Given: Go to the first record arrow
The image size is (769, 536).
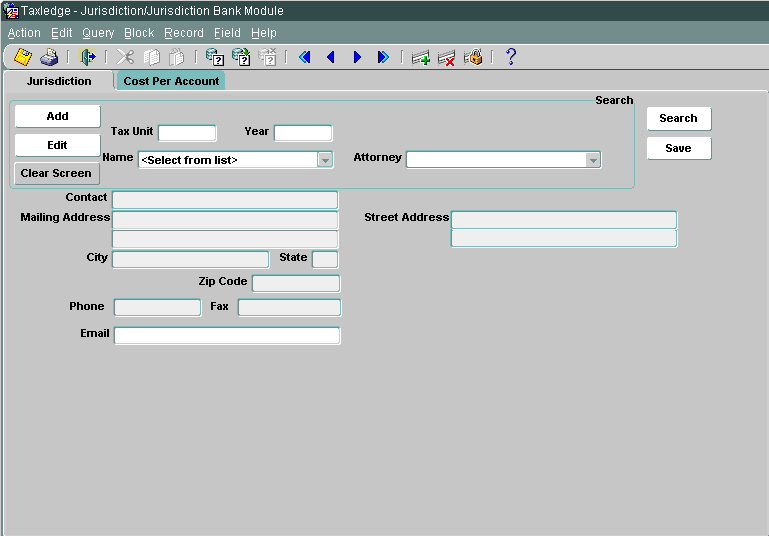Looking at the screenshot, I should (304, 57).
